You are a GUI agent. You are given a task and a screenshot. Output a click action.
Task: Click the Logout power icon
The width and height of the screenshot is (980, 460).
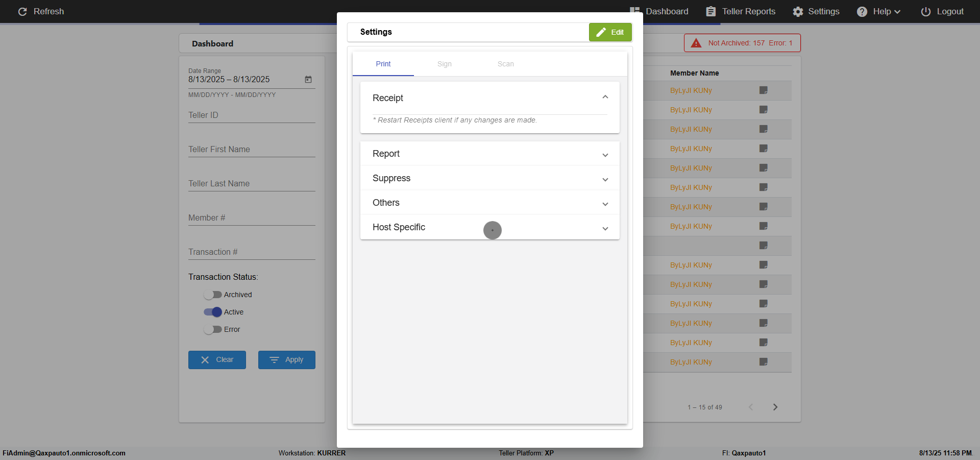[x=926, y=11]
